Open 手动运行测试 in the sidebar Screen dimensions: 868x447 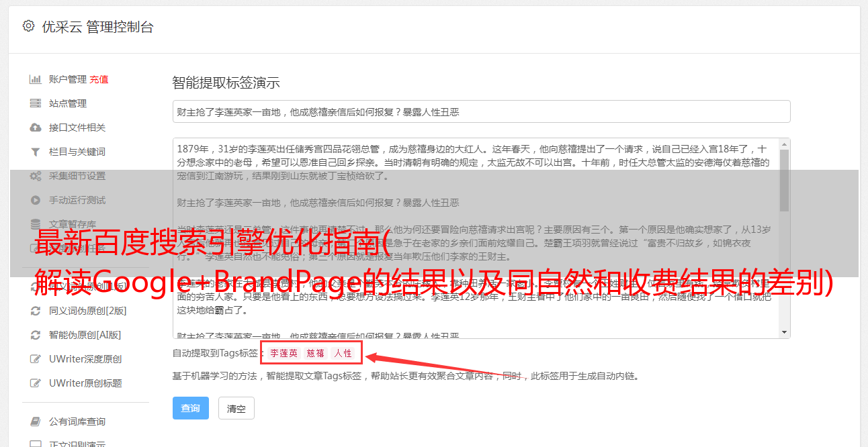click(x=77, y=200)
